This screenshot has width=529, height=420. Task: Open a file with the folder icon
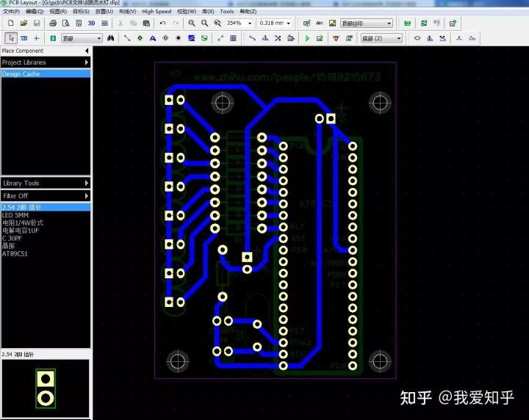24,23
